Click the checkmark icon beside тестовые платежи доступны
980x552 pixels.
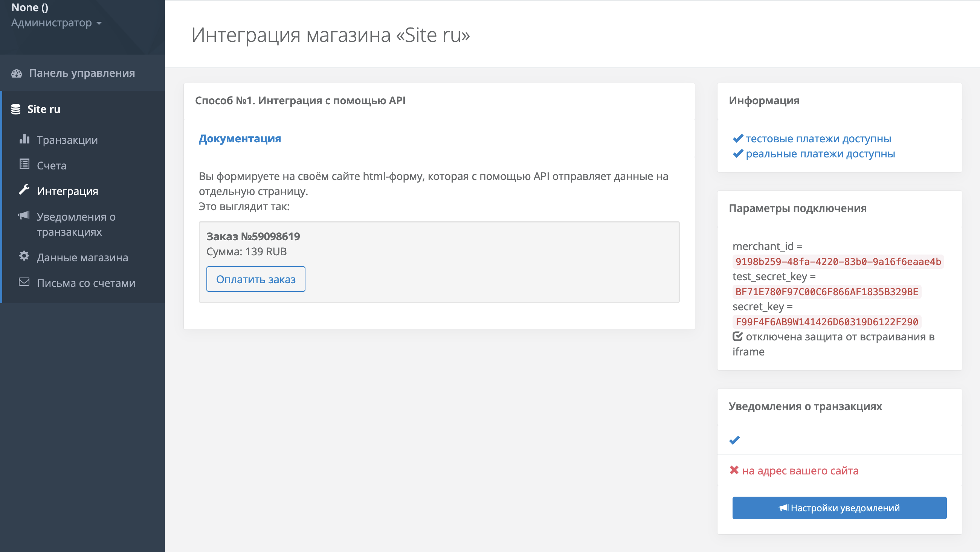(738, 139)
